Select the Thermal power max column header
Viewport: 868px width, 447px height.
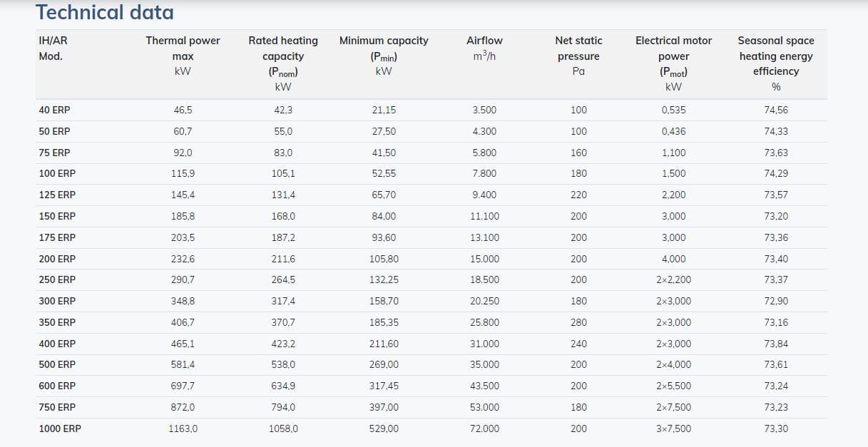coord(183,56)
